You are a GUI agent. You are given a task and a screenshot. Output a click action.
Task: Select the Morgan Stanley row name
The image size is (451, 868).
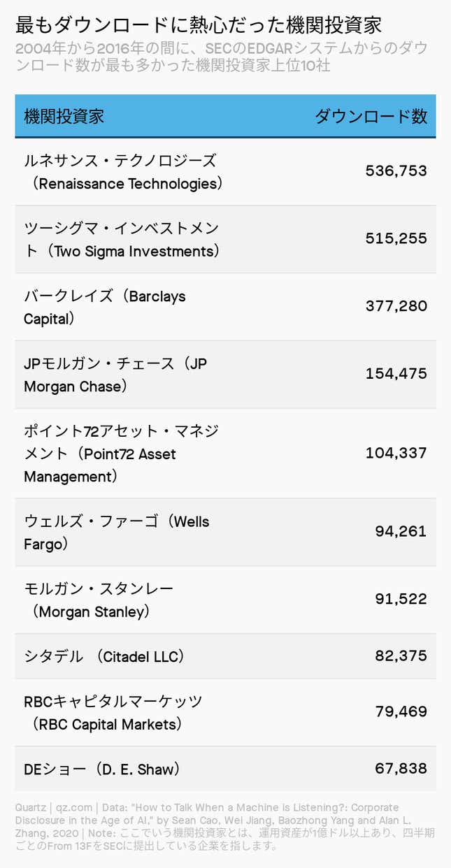[x=99, y=600]
